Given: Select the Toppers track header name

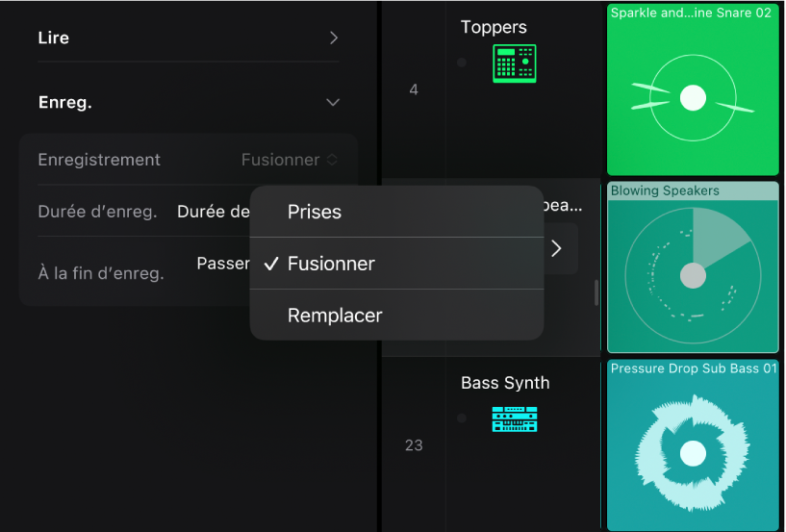Looking at the screenshot, I should tap(494, 27).
